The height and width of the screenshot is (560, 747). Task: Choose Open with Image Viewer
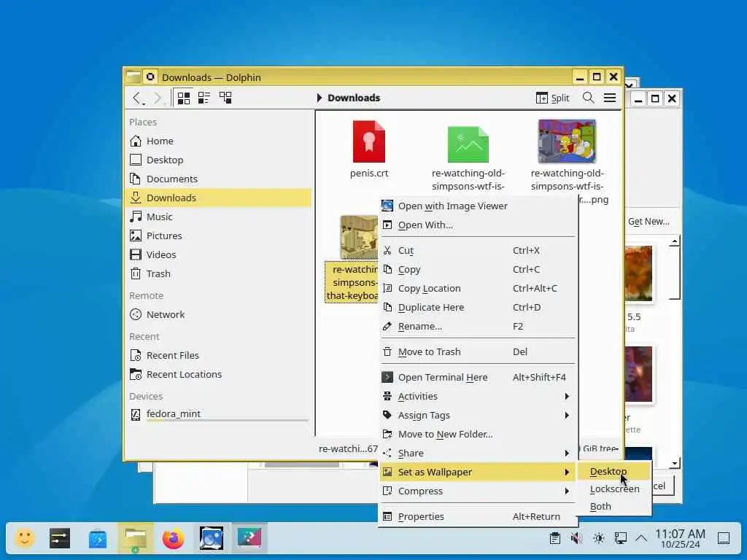click(x=478, y=206)
